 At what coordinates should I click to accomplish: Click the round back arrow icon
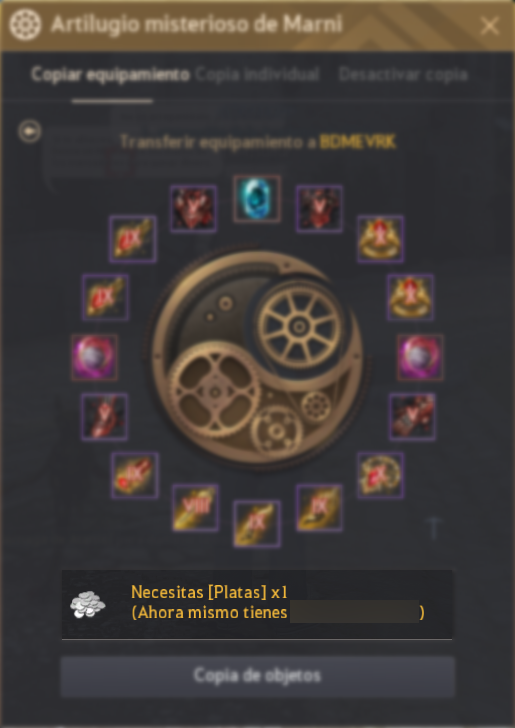(30, 131)
